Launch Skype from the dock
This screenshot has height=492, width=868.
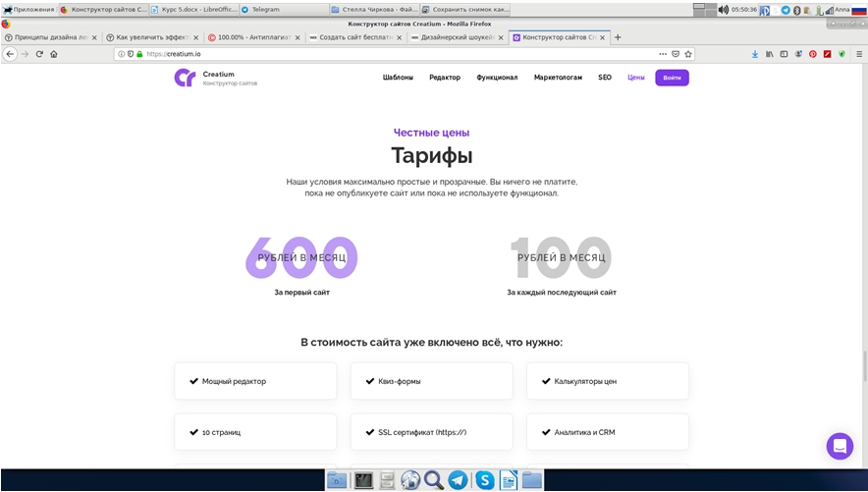[x=484, y=480]
